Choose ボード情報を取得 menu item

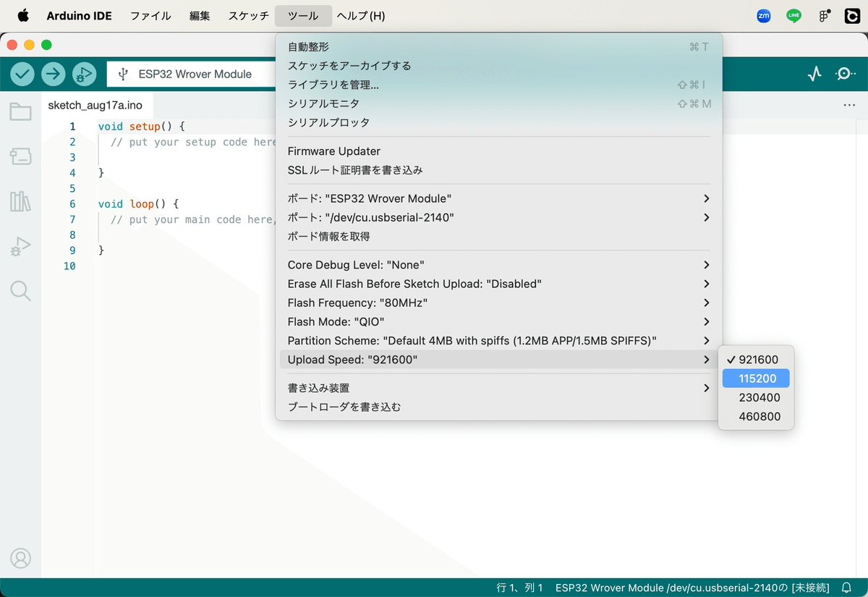click(499, 236)
